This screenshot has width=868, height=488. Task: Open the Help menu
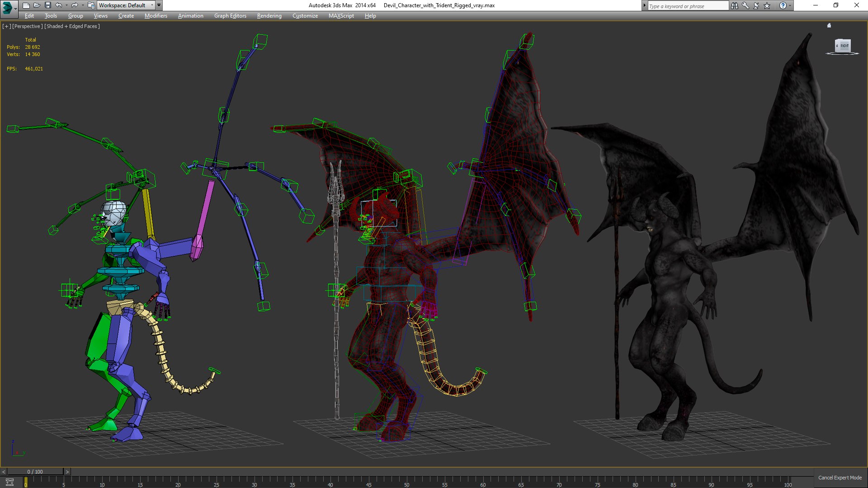(370, 16)
